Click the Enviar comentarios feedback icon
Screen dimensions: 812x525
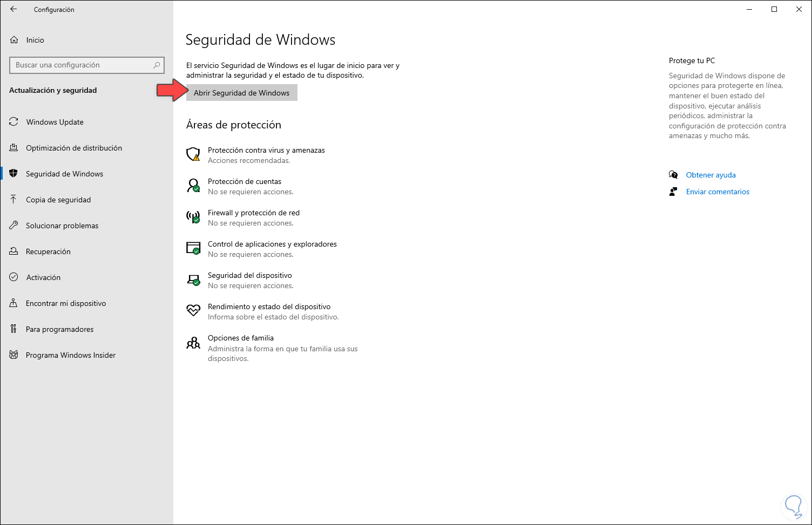(x=673, y=192)
